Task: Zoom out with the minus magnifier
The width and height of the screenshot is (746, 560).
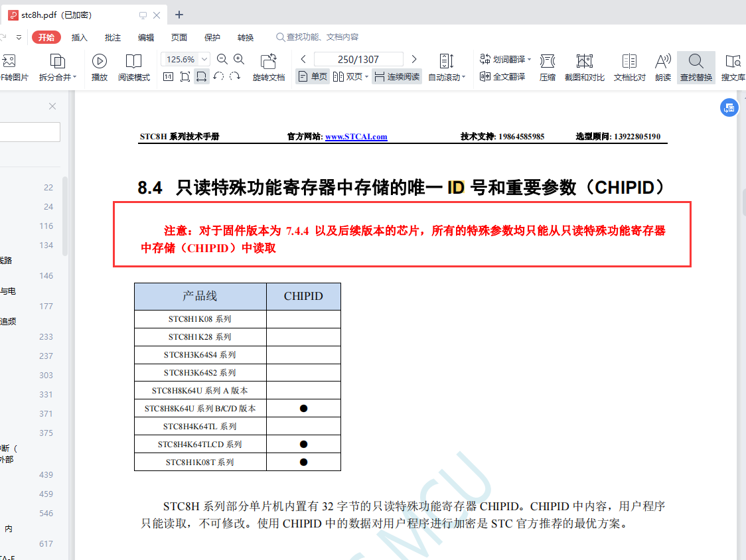Action: [222, 59]
